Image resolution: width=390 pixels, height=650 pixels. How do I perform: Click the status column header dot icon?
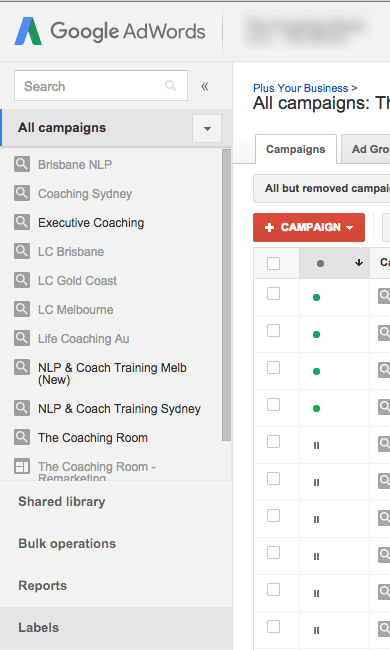pos(320,263)
